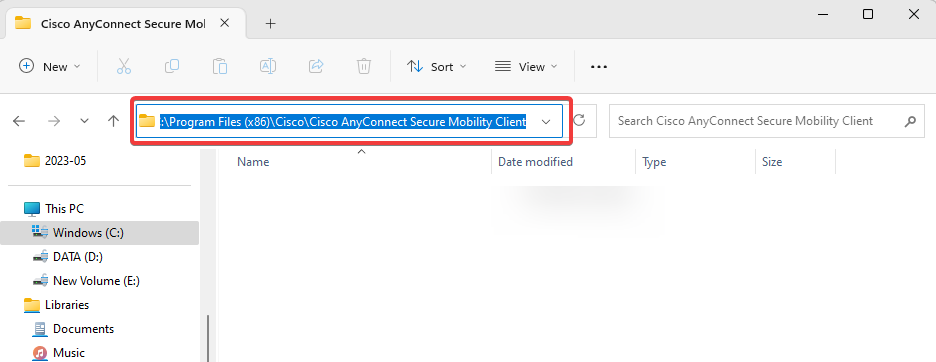Open the New item dropdown
Image resolution: width=936 pixels, height=362 pixels.
tap(50, 66)
